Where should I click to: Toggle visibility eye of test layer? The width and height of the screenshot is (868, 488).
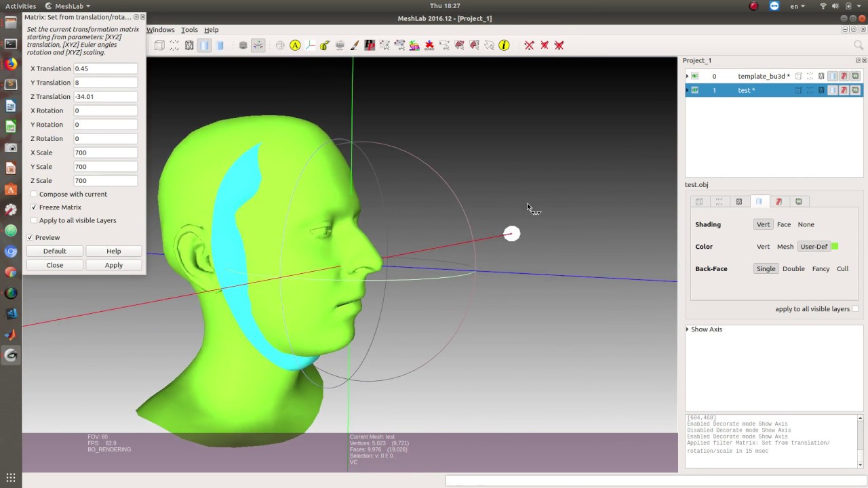(x=694, y=90)
